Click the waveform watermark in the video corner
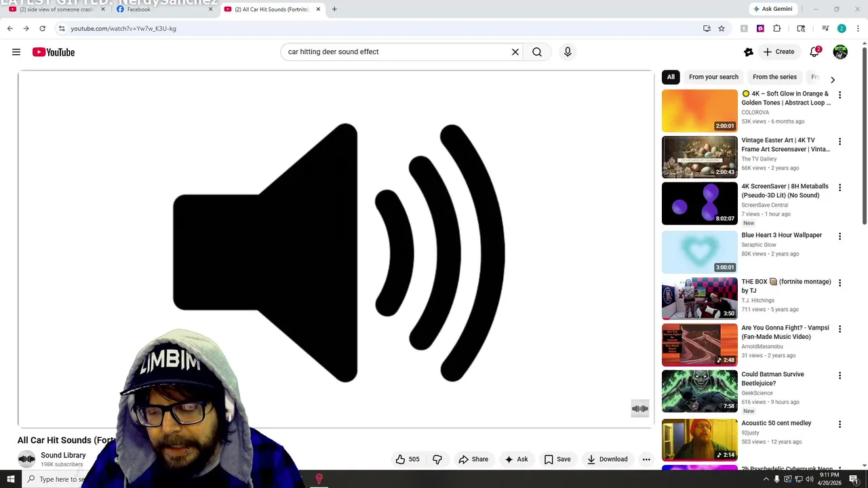The width and height of the screenshot is (868, 488). [640, 409]
